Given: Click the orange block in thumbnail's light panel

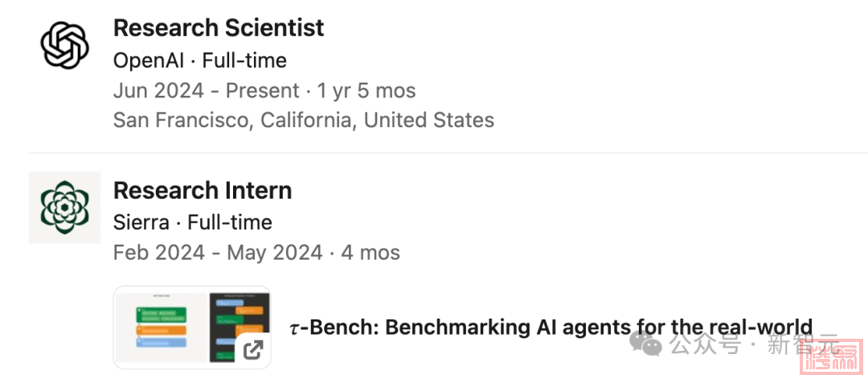Looking at the screenshot, I should click(x=162, y=330).
